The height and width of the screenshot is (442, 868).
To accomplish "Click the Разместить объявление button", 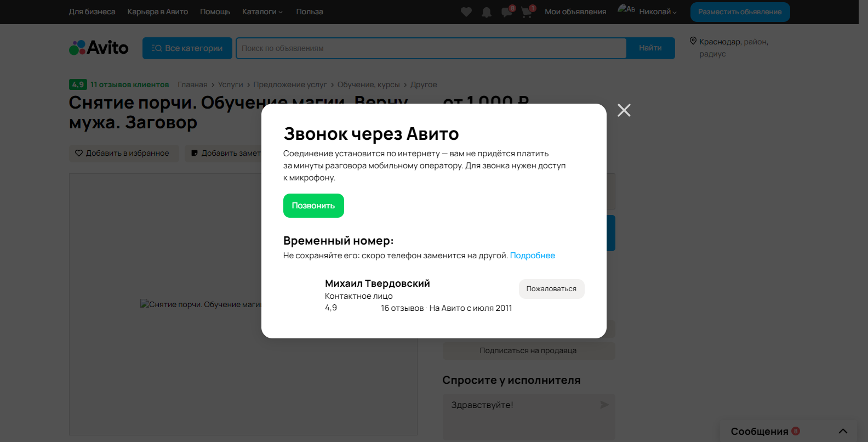I will coord(740,12).
